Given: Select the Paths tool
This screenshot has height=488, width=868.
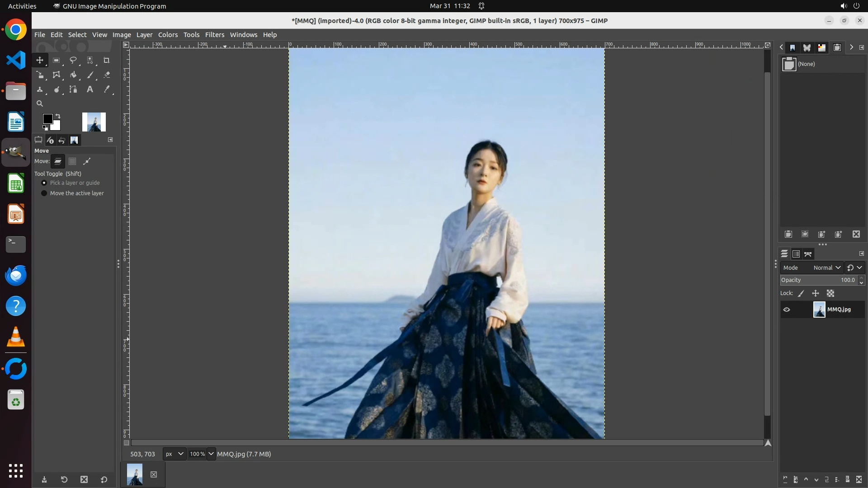Looking at the screenshot, I should pyautogui.click(x=73, y=89).
